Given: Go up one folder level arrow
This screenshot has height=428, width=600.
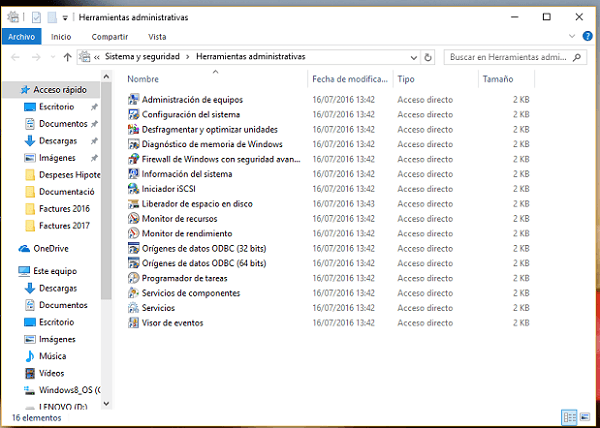Looking at the screenshot, I should click(67, 57).
